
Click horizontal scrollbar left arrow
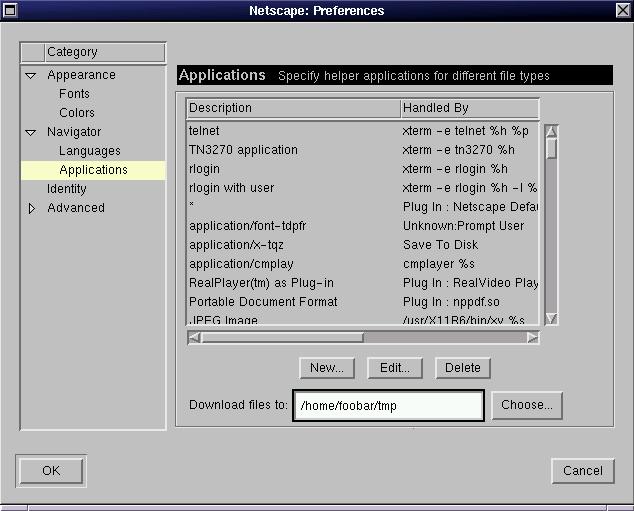(x=194, y=338)
